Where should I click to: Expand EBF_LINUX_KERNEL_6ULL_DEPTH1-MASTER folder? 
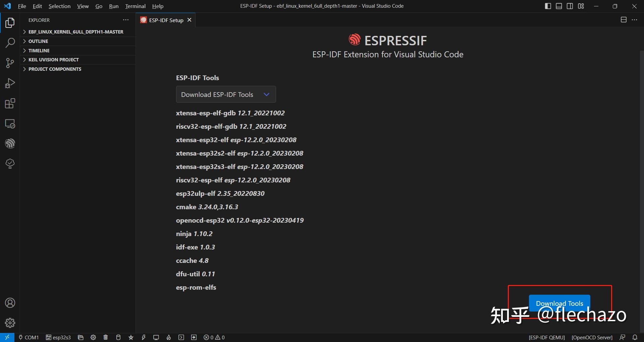78,32
